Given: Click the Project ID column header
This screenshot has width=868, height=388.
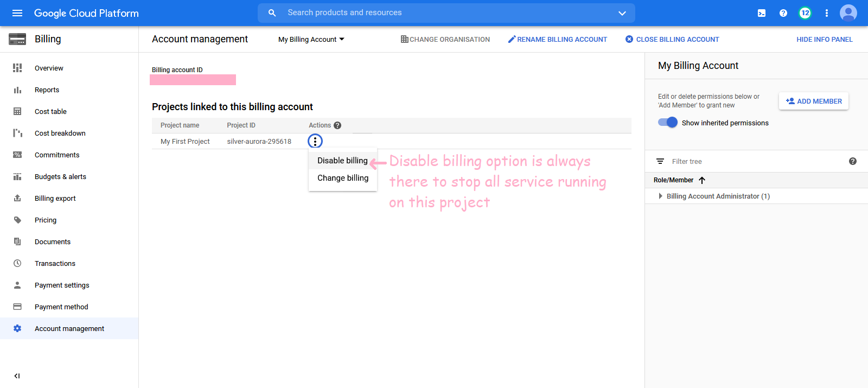Looking at the screenshot, I should (x=241, y=125).
